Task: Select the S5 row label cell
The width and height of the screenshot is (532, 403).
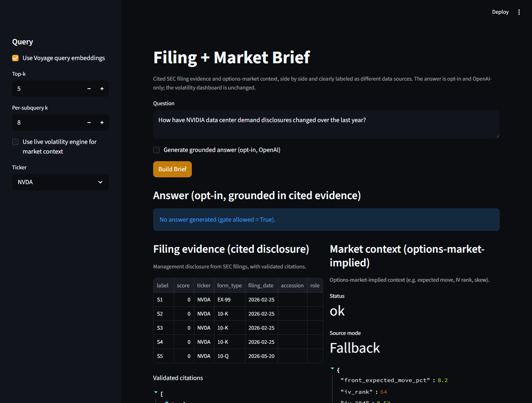Action: (x=164, y=356)
